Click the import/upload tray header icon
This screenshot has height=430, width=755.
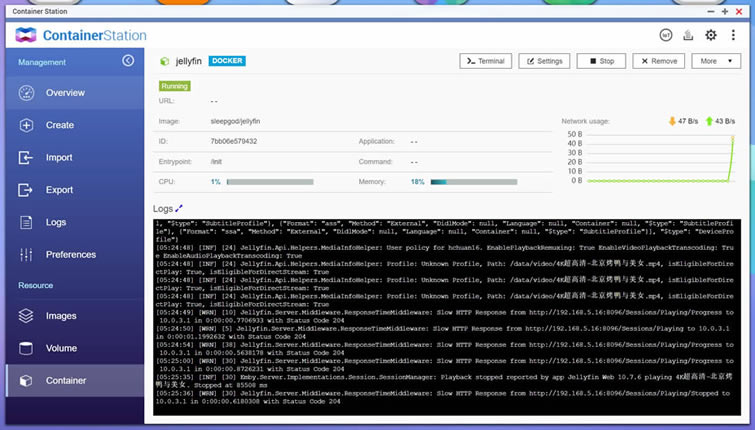pyautogui.click(x=688, y=35)
